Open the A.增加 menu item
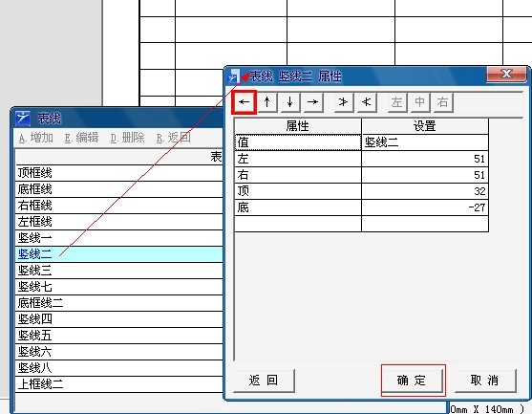532x414 pixels. coord(36,138)
